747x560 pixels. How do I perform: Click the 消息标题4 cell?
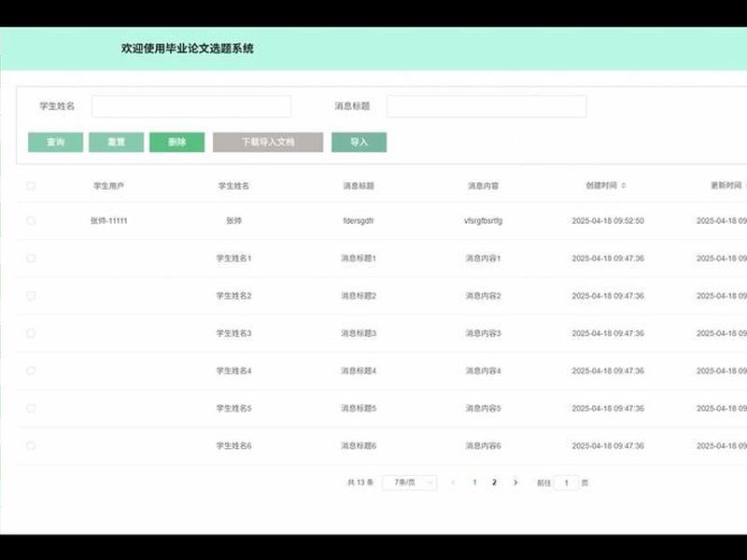(x=359, y=371)
